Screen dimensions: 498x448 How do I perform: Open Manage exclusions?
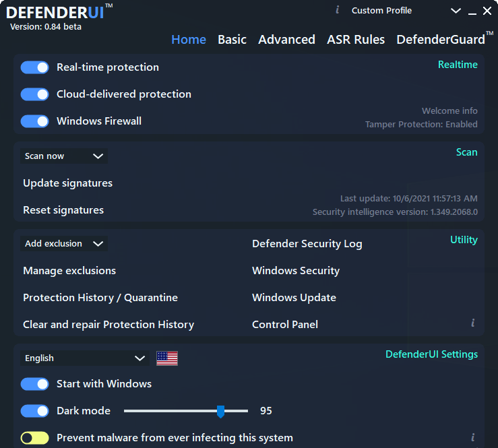coord(69,271)
